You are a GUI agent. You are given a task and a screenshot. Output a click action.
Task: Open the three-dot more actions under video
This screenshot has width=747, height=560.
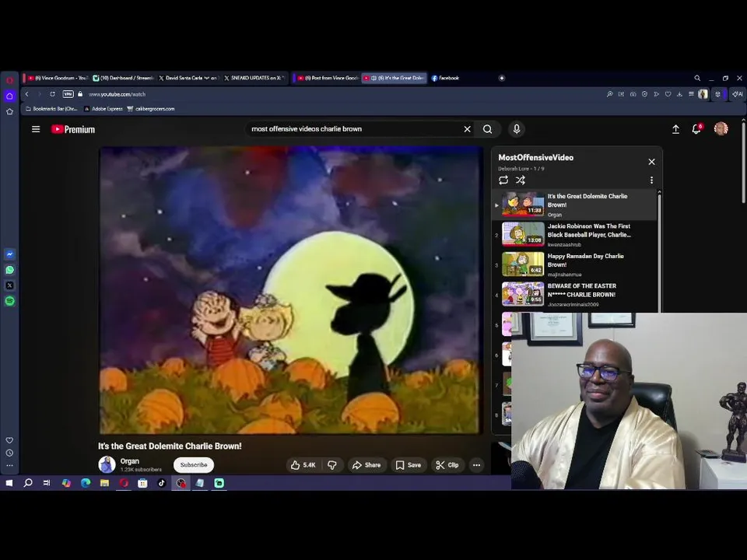coord(476,465)
